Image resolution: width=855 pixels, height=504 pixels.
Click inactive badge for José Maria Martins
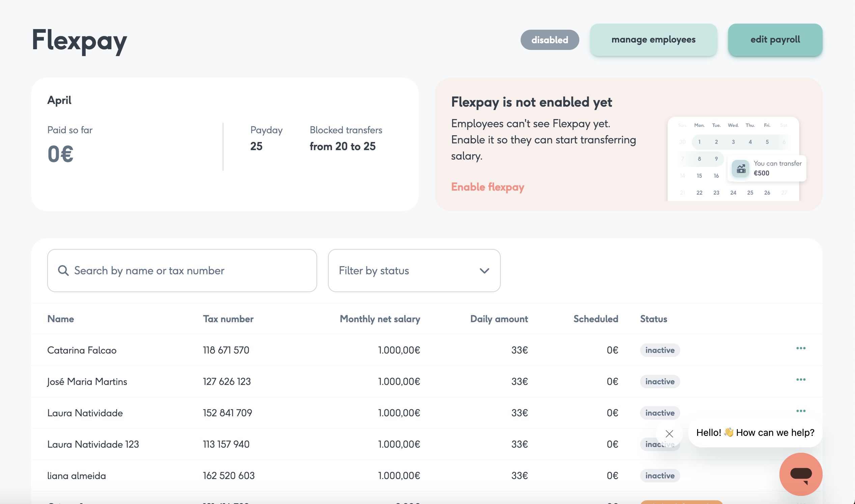(x=660, y=382)
